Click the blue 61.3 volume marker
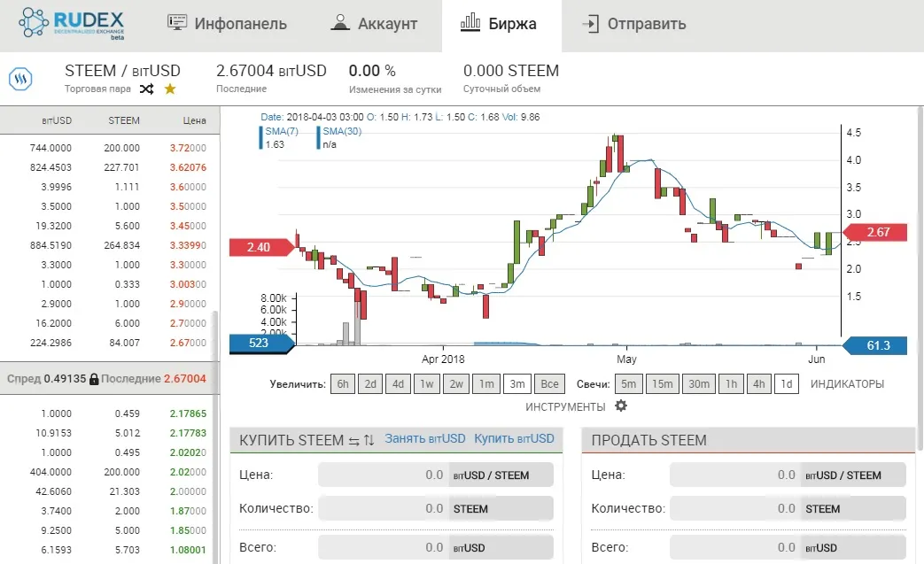Image resolution: width=924 pixels, height=564 pixels. click(874, 345)
